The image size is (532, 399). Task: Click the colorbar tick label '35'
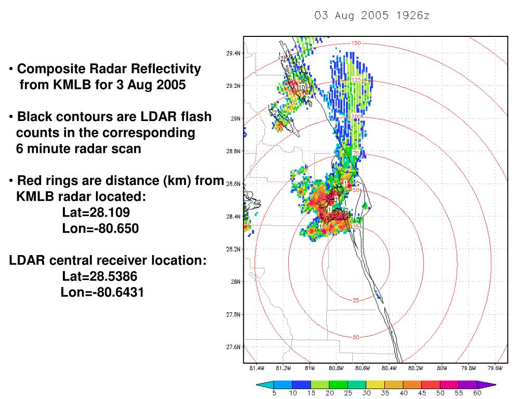385,393
